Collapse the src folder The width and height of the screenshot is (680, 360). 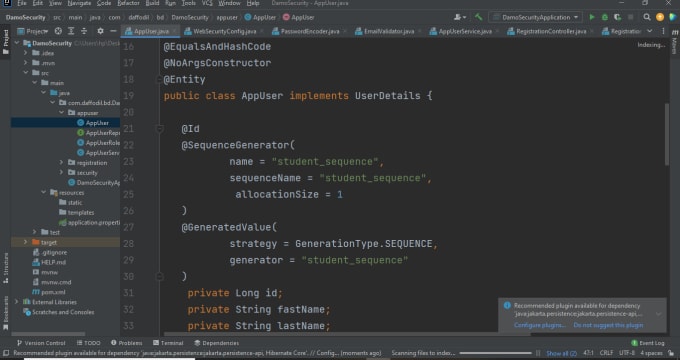pyautogui.click(x=25, y=73)
